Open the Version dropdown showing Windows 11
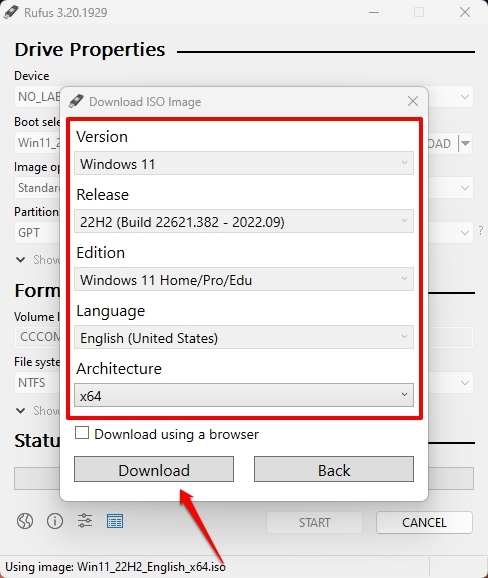The width and height of the screenshot is (488, 578). (x=244, y=163)
